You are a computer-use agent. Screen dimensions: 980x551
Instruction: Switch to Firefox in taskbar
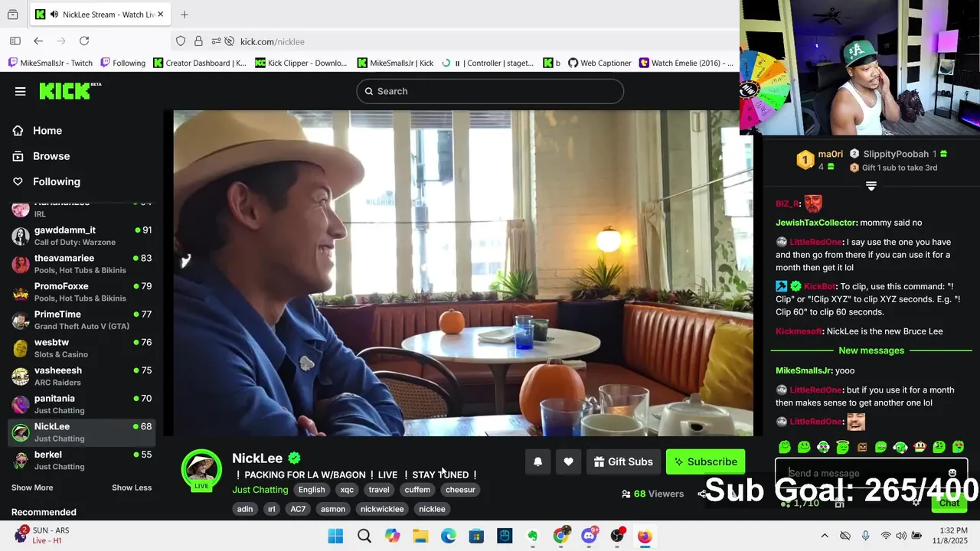tap(645, 536)
